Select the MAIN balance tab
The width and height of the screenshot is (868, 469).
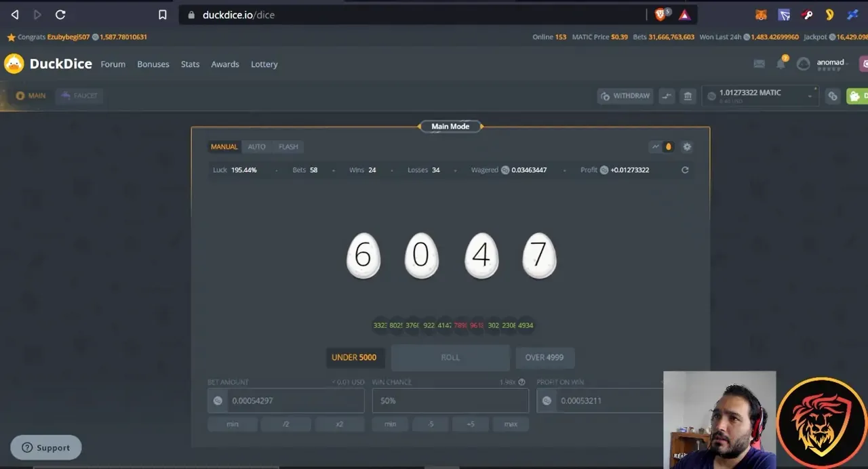pos(31,96)
